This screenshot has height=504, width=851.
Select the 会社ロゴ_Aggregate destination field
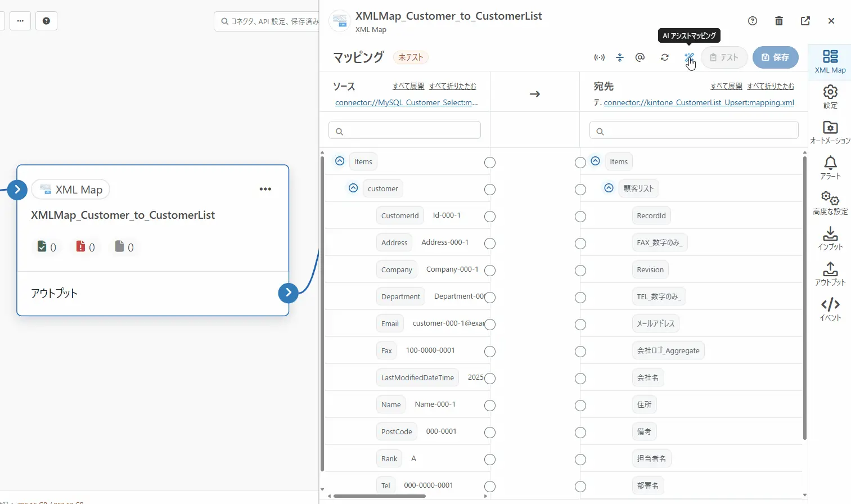click(x=668, y=350)
